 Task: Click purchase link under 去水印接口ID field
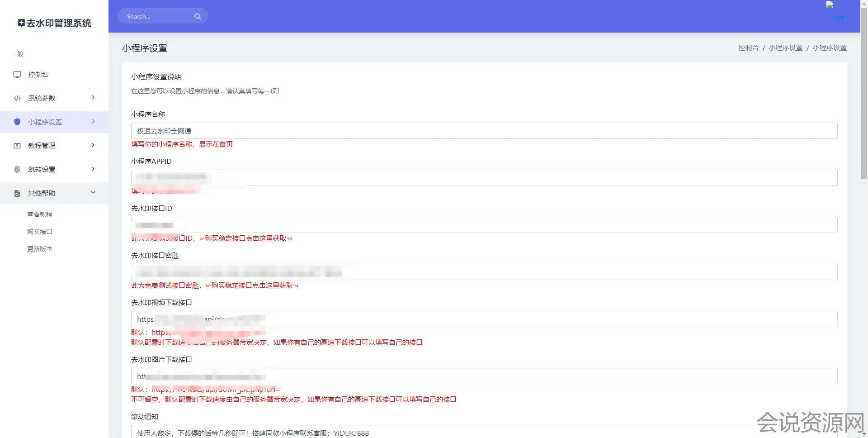tap(245, 238)
